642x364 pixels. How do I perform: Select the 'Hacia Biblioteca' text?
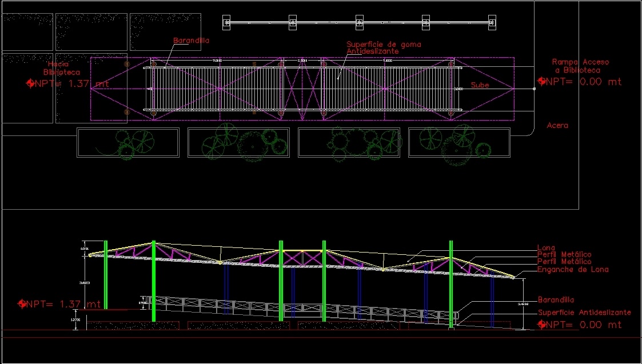click(62, 69)
